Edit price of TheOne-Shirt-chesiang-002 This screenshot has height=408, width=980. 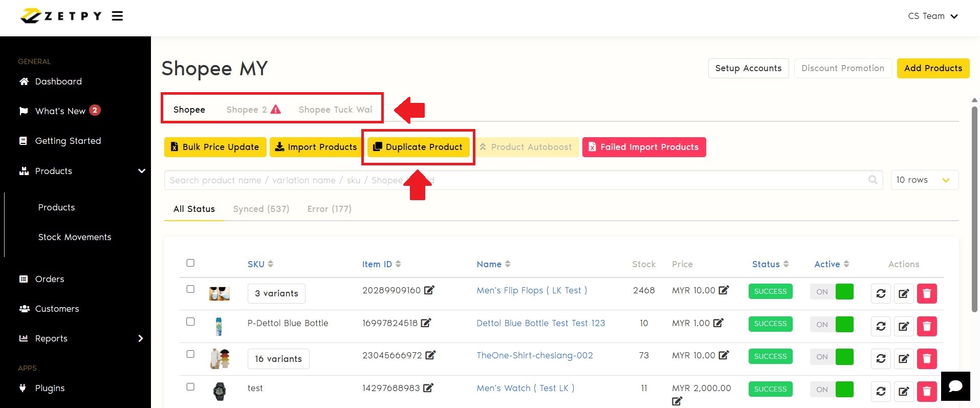point(724,355)
